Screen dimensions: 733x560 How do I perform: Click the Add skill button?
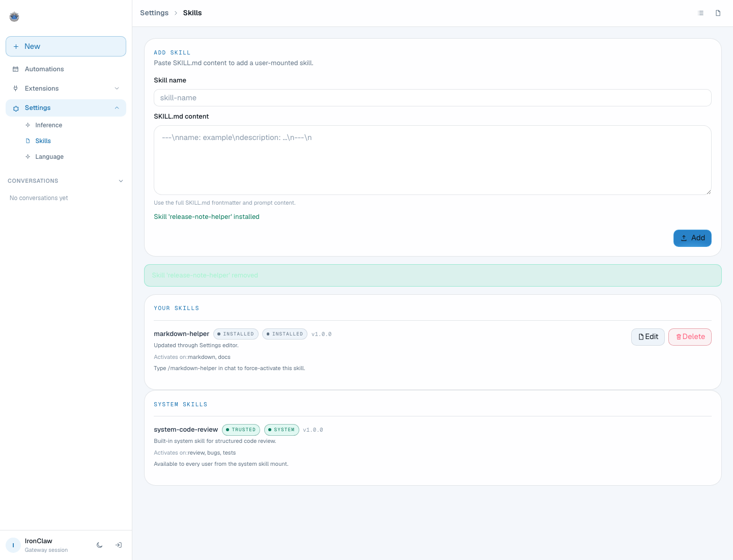tap(692, 238)
